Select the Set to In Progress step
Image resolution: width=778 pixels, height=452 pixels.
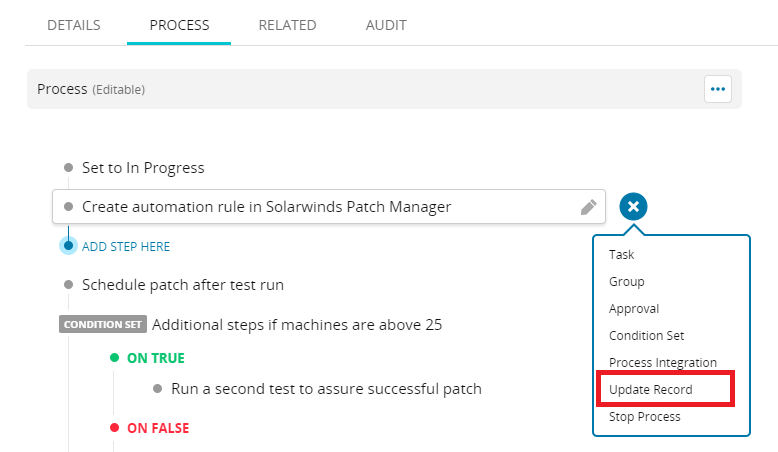pos(143,168)
